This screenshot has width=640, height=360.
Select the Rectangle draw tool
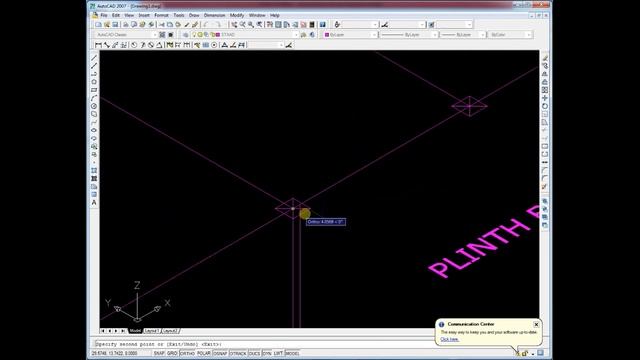[x=94, y=90]
